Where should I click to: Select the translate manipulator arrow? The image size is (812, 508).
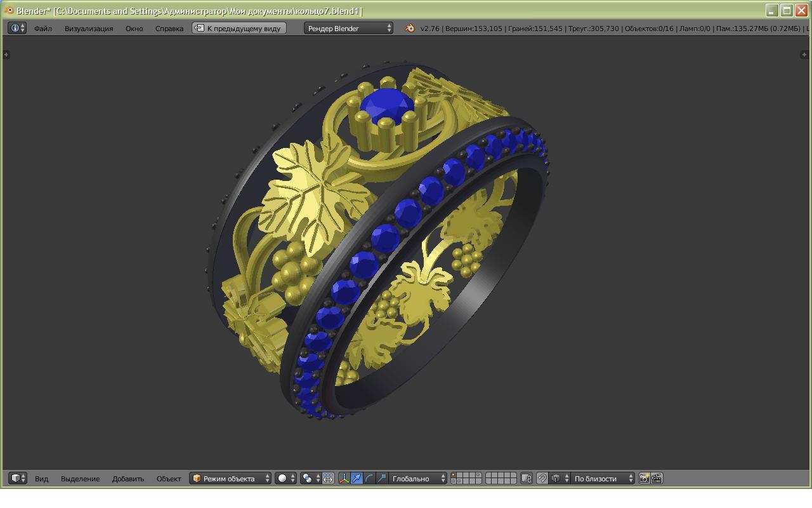pyautogui.click(x=357, y=478)
